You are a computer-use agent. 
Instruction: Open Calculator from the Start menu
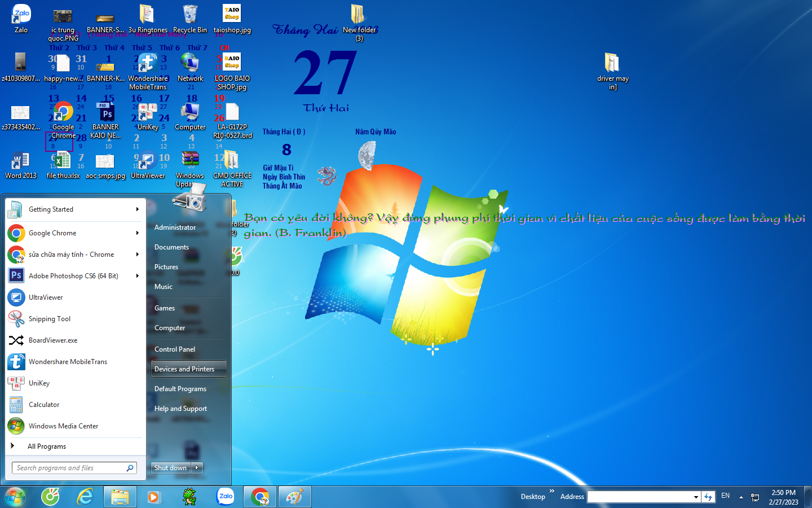[76, 405]
